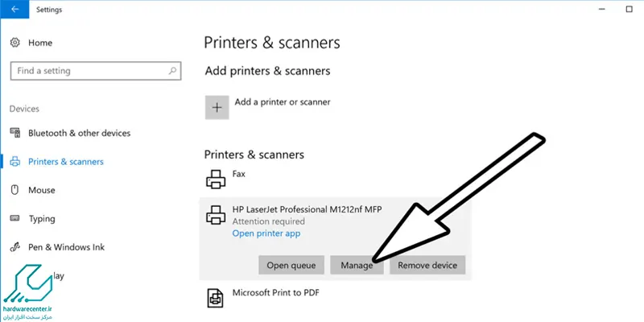
Task: Click the Manage button
Action: [357, 266]
